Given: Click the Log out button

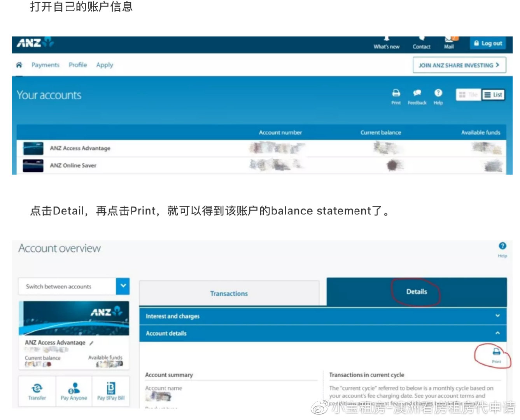Looking at the screenshot, I should (x=488, y=43).
